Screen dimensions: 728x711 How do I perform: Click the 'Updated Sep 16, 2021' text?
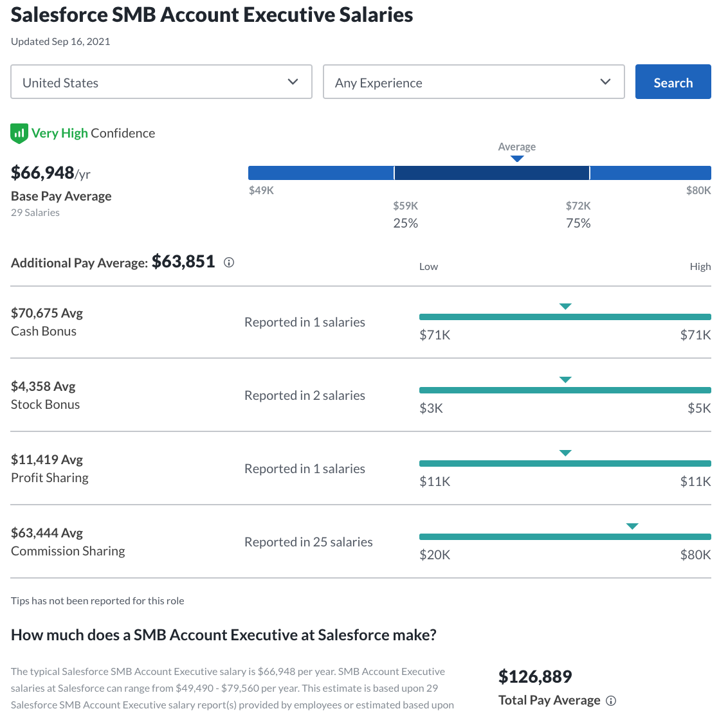pyautogui.click(x=60, y=41)
